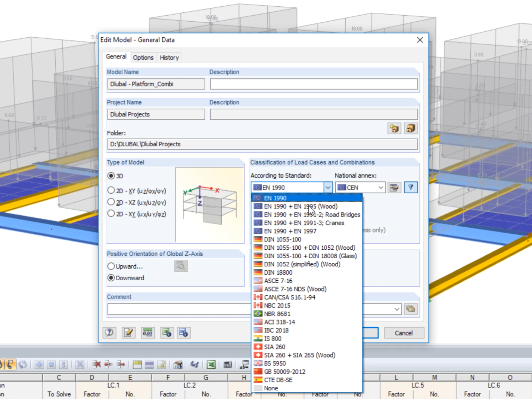Choose highlighted EN 1990 in standards list
The width and height of the screenshot is (532, 399).
(x=307, y=198)
